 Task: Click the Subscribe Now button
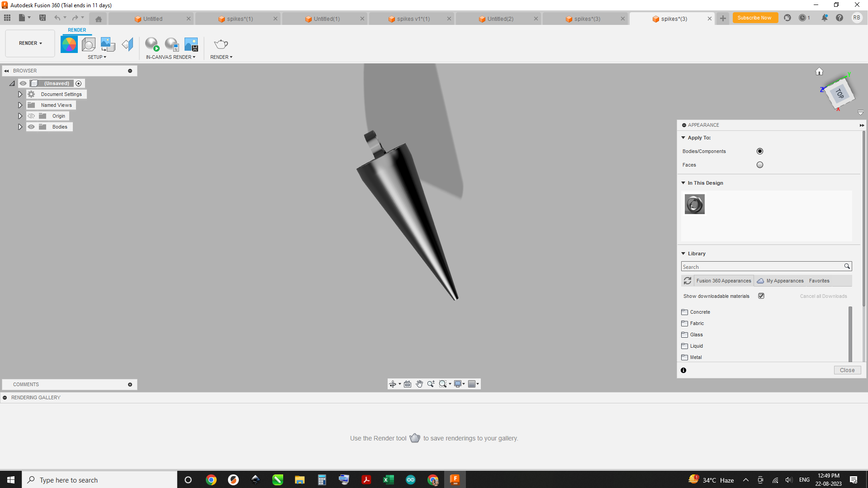(x=754, y=18)
